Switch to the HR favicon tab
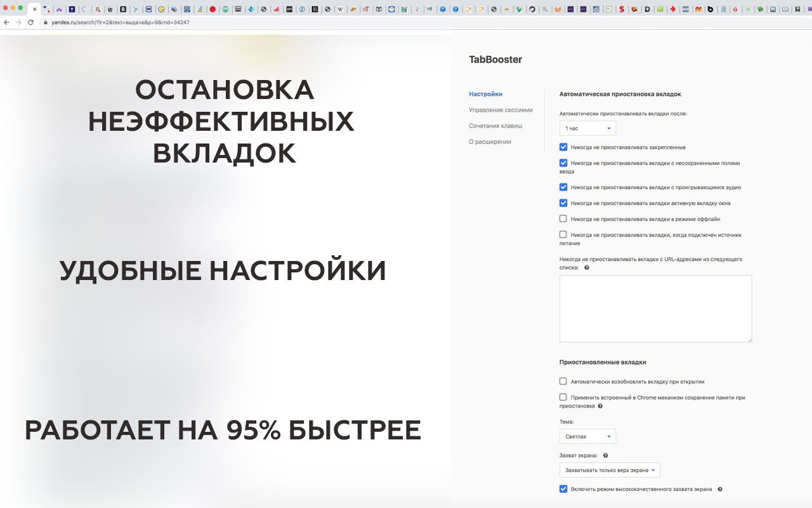 coord(429,10)
